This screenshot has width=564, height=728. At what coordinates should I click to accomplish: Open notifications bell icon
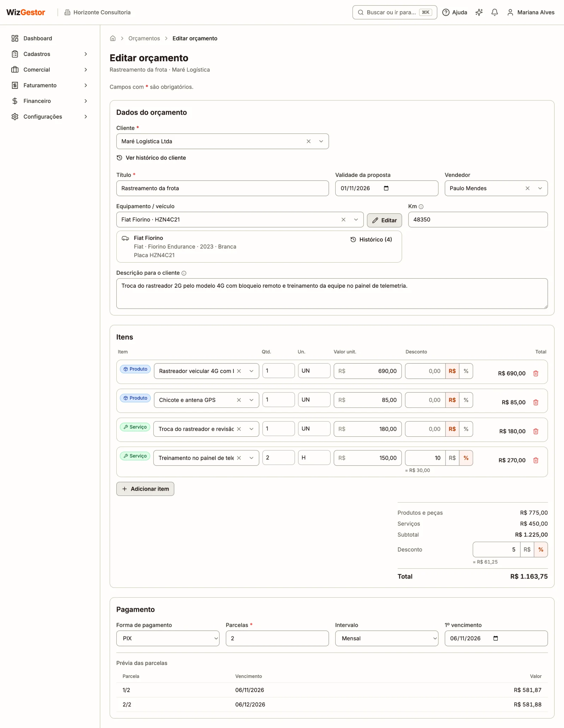click(495, 12)
